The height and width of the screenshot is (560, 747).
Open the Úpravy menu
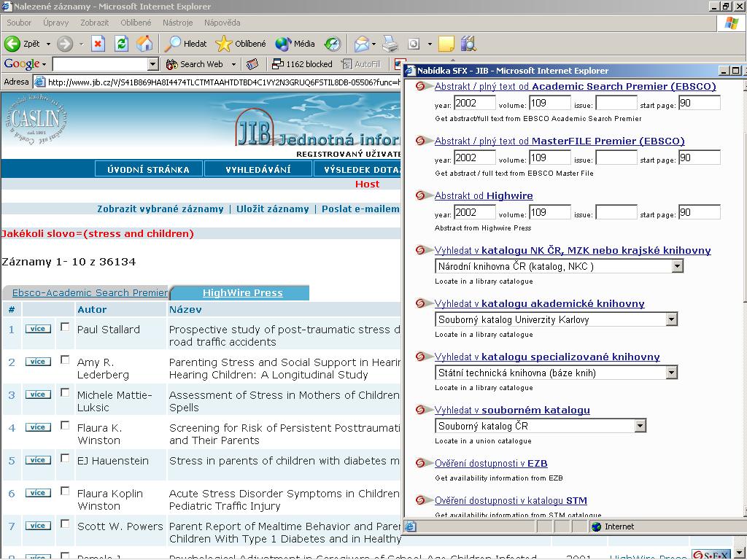(55, 23)
